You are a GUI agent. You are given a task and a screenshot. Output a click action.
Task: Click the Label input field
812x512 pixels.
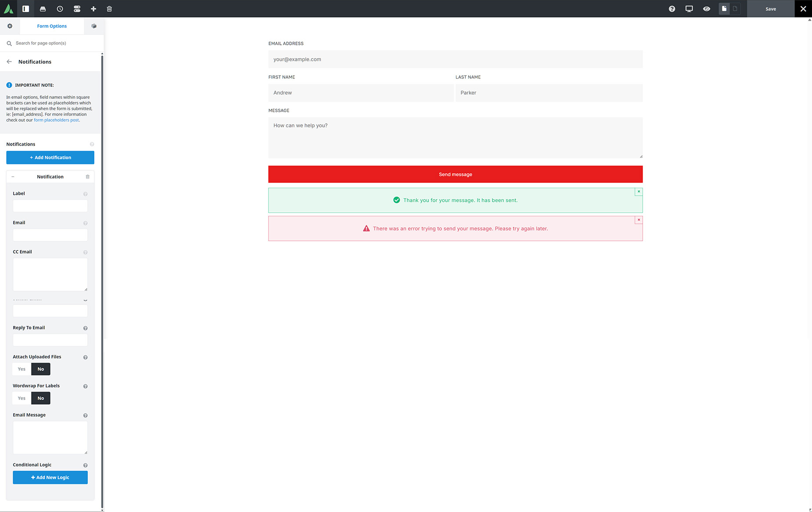coord(50,206)
